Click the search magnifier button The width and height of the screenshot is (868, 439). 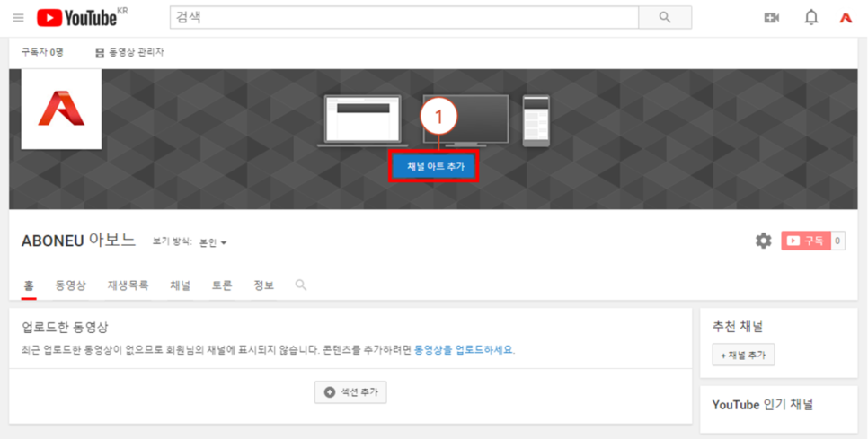coord(665,18)
